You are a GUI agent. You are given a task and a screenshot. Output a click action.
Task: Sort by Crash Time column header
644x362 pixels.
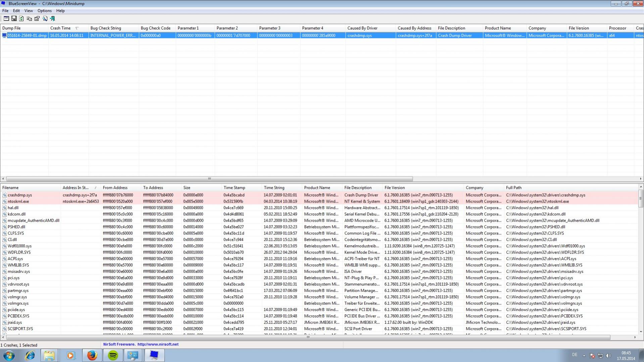coord(68,28)
